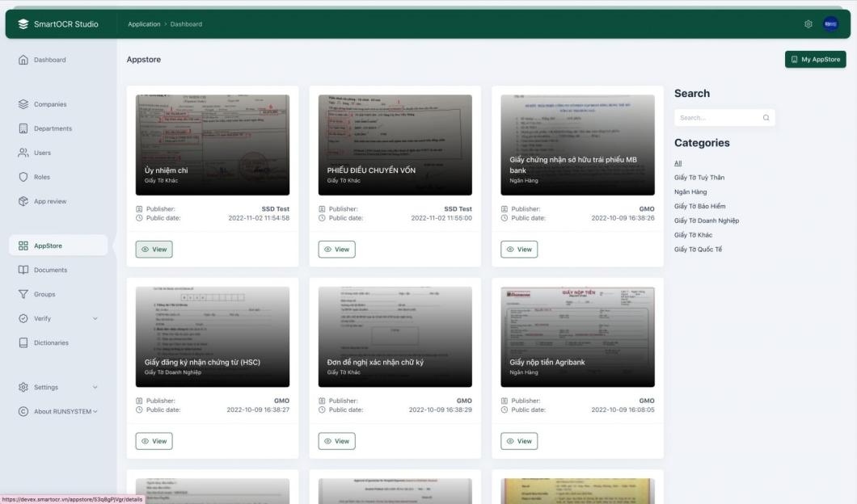Viewport: 857px width, 504px height.
Task: Click the SmartOCR Studio logo icon
Action: (23, 24)
